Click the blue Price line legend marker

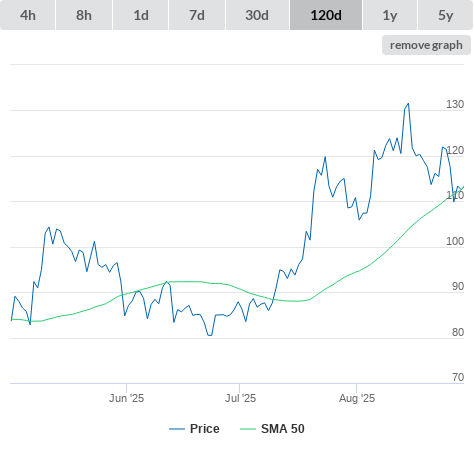pyautogui.click(x=177, y=429)
